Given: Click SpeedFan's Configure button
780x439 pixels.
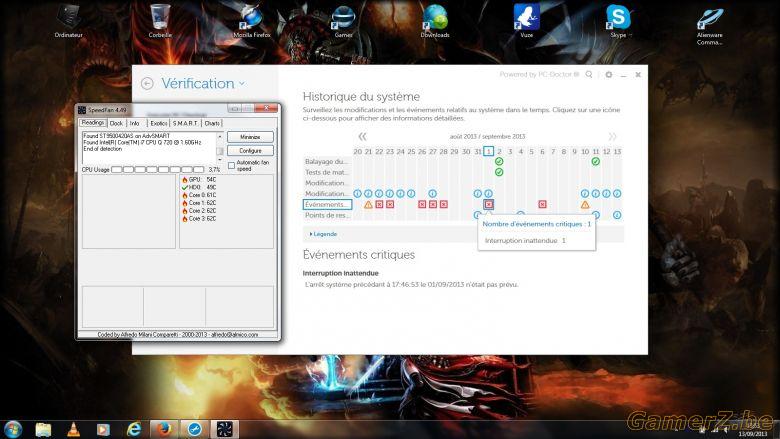Looking at the screenshot, I should (x=250, y=151).
